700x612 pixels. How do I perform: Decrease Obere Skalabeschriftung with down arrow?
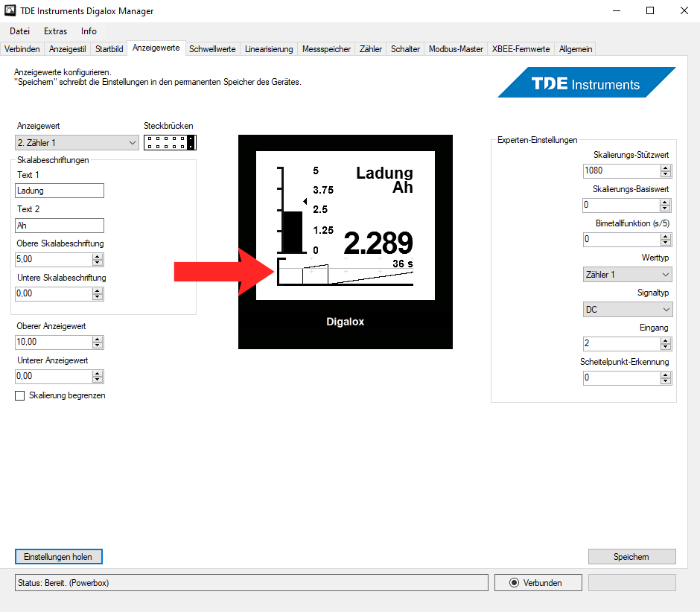coord(98,263)
